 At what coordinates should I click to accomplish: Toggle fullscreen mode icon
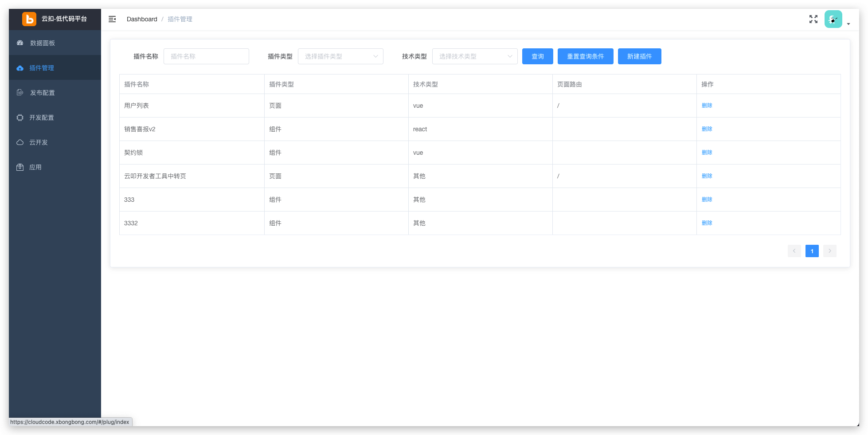pyautogui.click(x=813, y=19)
